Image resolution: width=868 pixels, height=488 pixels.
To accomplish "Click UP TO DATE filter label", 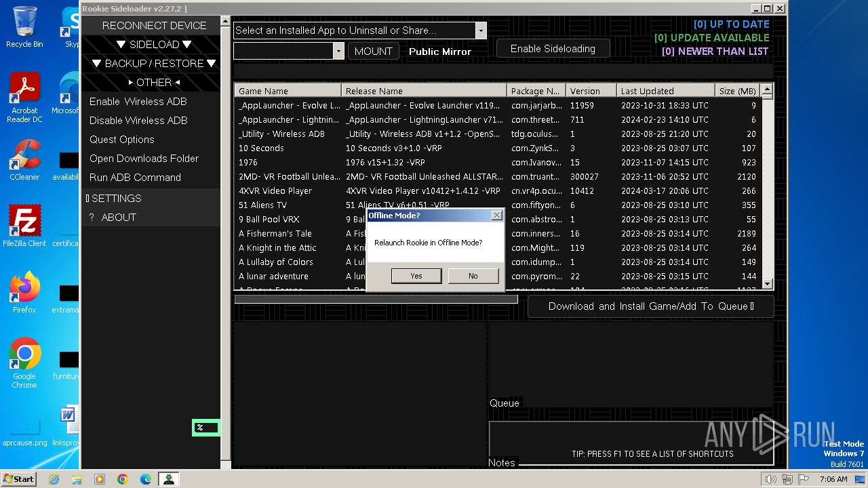I will click(x=731, y=24).
